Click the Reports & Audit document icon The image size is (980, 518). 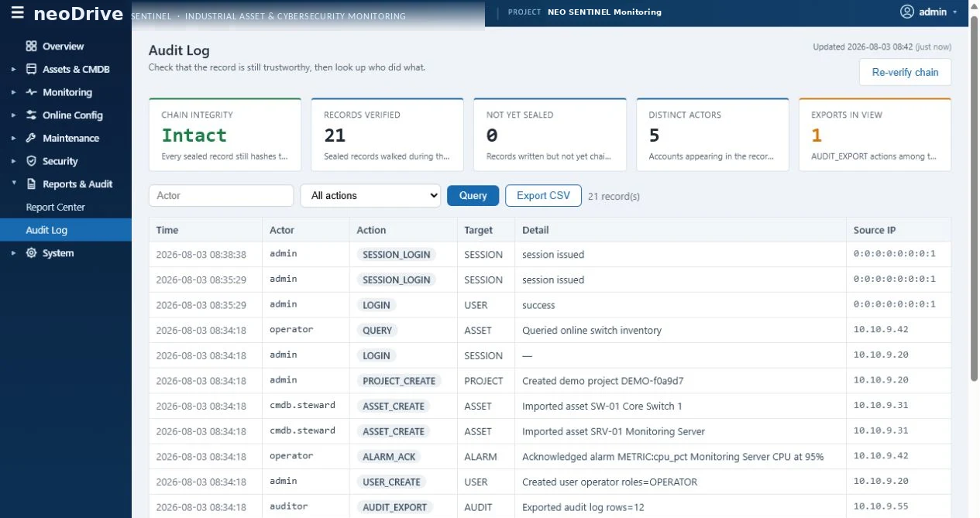(31, 184)
